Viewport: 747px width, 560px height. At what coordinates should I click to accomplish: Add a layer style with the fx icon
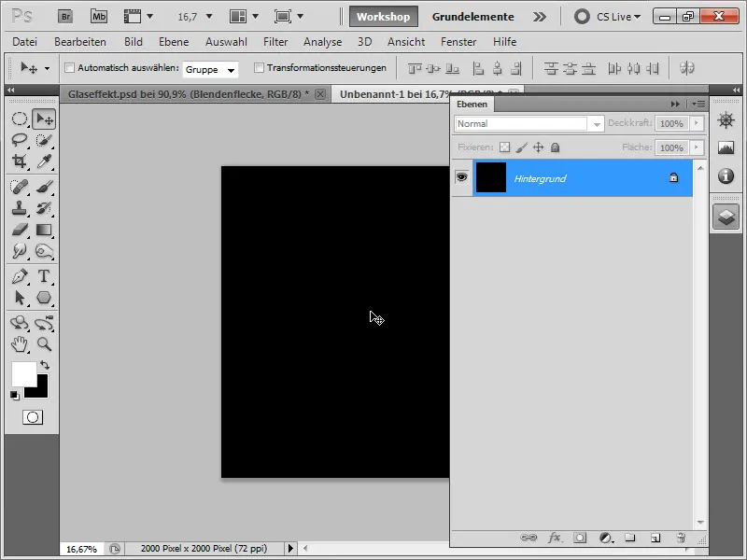point(555,538)
